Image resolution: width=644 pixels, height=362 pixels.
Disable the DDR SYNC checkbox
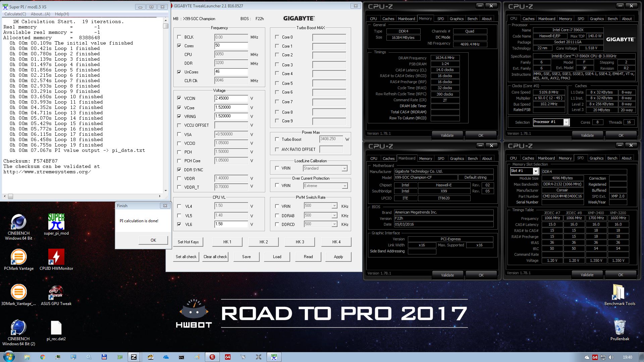tap(179, 170)
